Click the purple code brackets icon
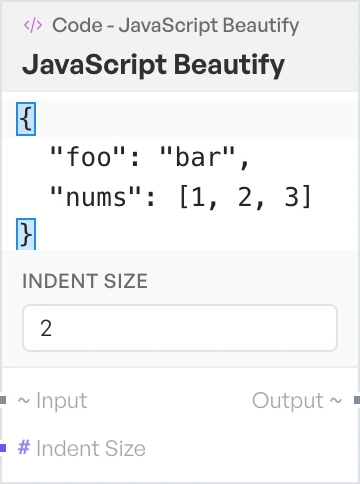This screenshot has width=360, height=484. [33, 25]
